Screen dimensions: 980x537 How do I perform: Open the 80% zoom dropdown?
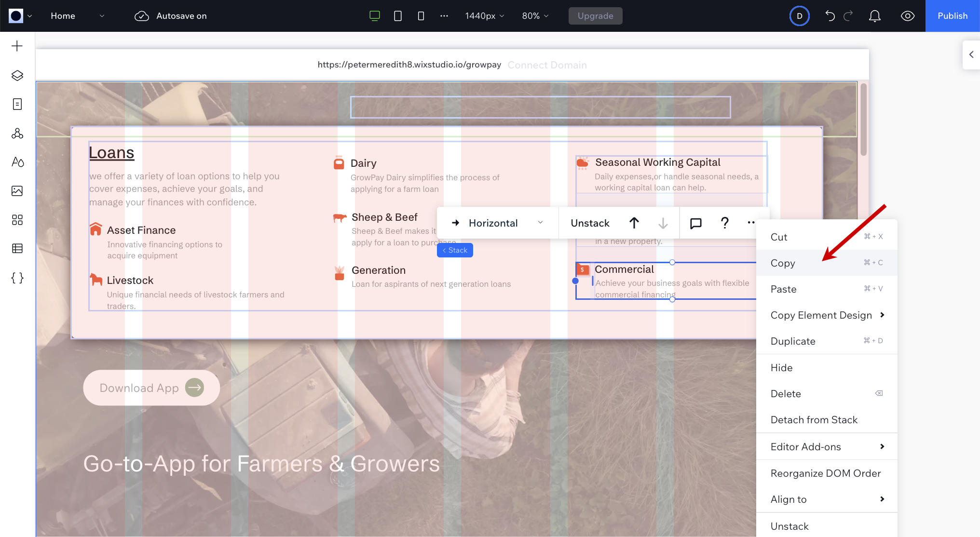pyautogui.click(x=535, y=16)
